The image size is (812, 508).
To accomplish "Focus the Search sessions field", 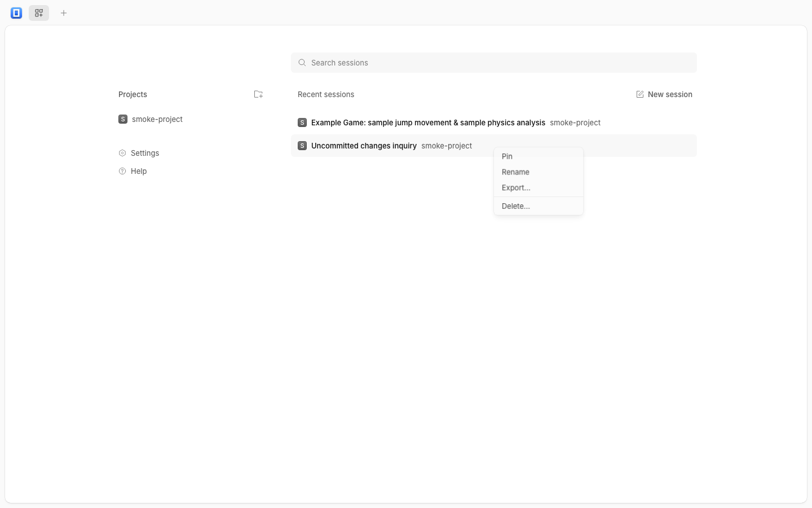I will coord(494,63).
